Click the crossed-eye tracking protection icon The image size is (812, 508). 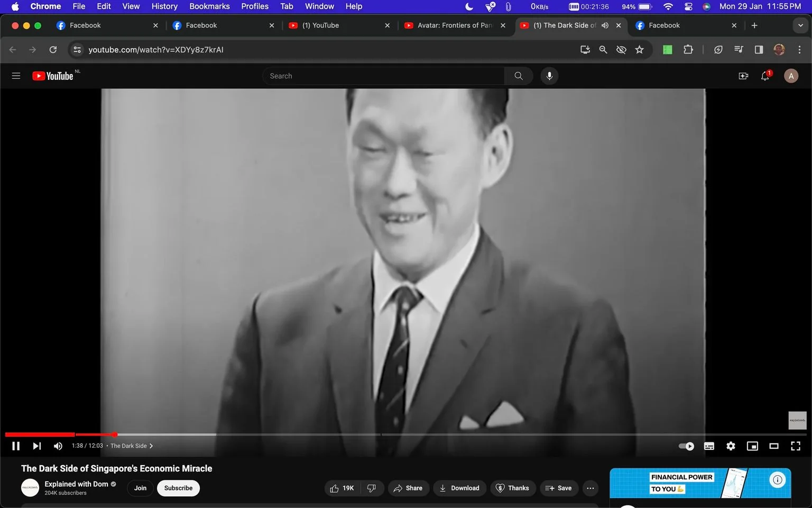click(x=621, y=49)
